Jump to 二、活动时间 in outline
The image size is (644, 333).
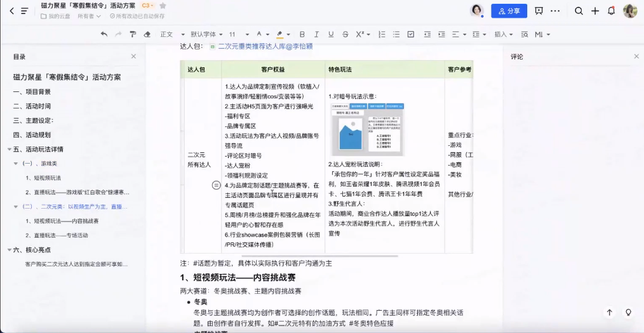click(32, 106)
